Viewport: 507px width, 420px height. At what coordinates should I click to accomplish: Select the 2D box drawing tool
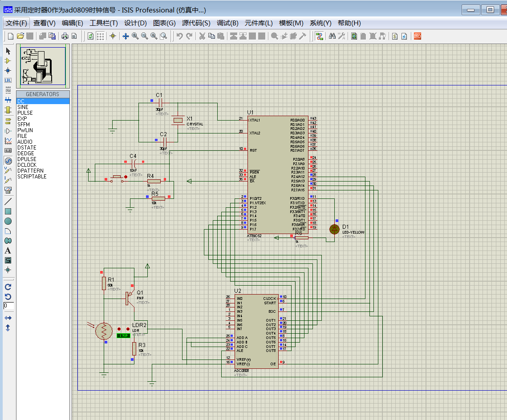(x=8, y=211)
